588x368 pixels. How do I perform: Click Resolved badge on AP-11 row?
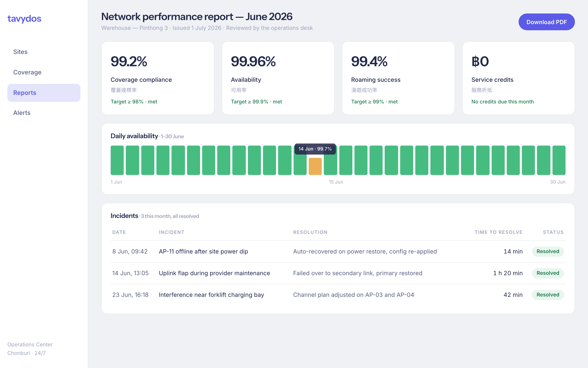(x=548, y=251)
